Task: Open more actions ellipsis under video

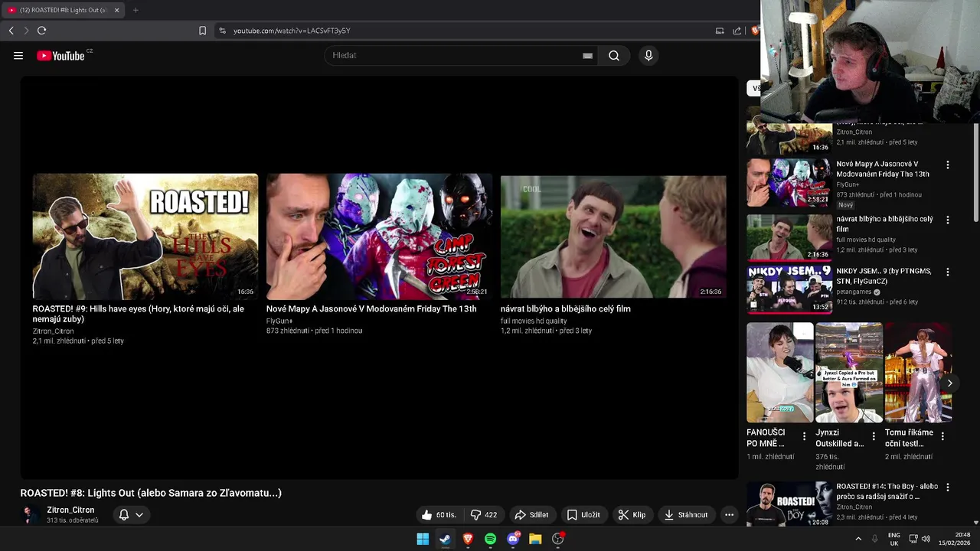Action: click(729, 515)
